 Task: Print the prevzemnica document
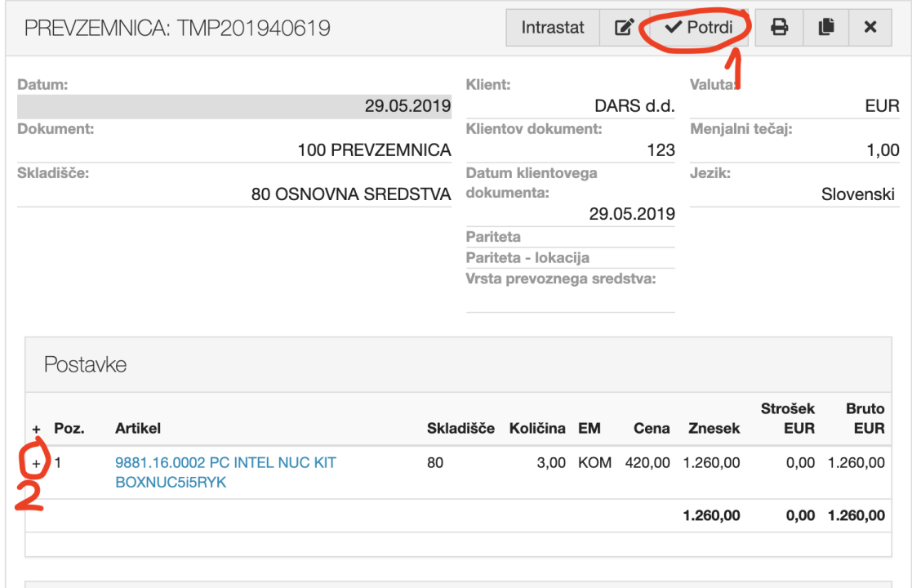click(780, 28)
